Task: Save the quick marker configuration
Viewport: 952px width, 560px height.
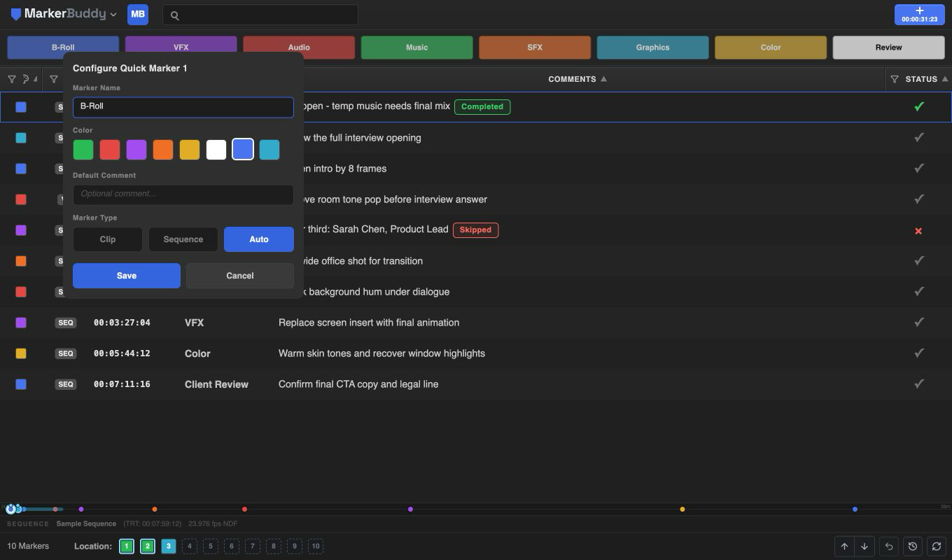Action: 127,276
